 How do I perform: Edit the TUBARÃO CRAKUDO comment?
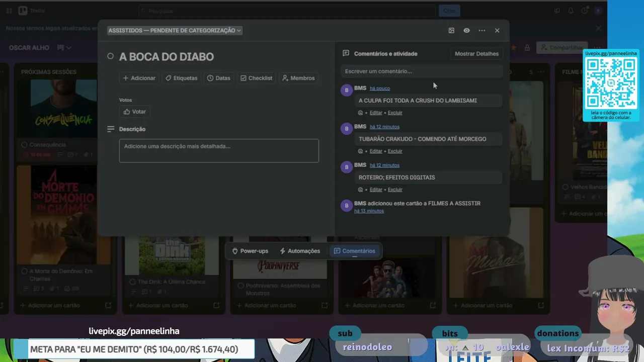[x=376, y=151]
